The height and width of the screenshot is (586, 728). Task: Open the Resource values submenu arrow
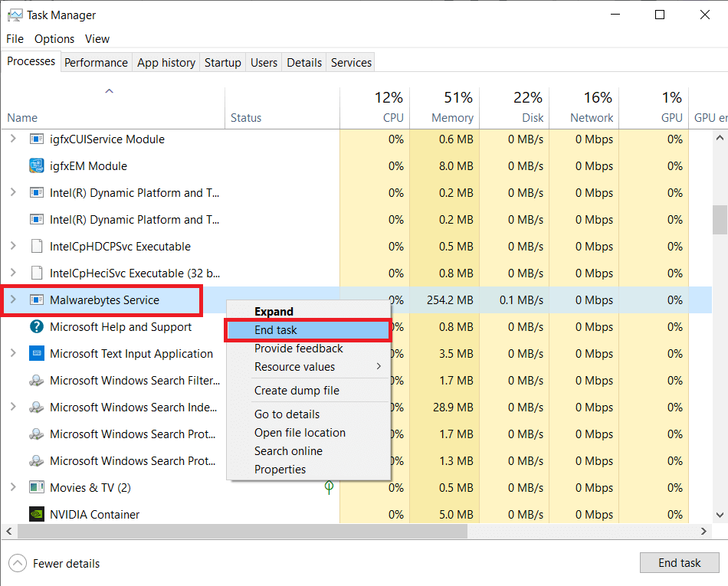tap(379, 367)
